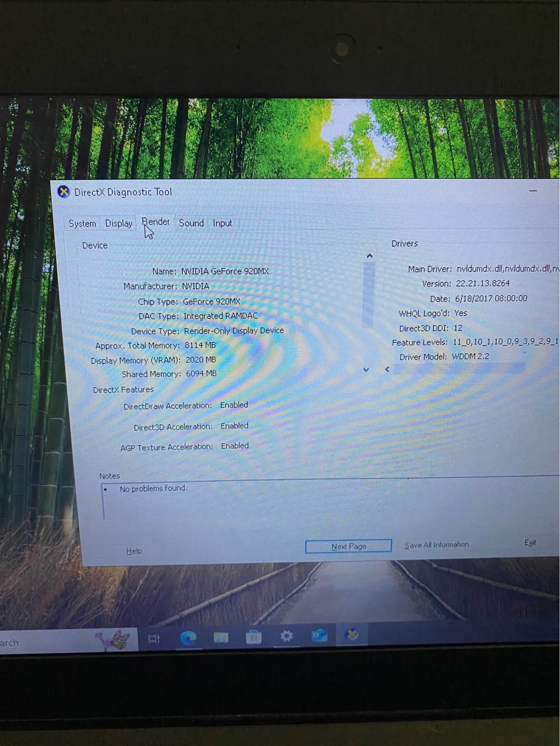Image resolution: width=560 pixels, height=746 pixels.
Task: Click VRAM value '2020 MB'
Action: (x=201, y=360)
